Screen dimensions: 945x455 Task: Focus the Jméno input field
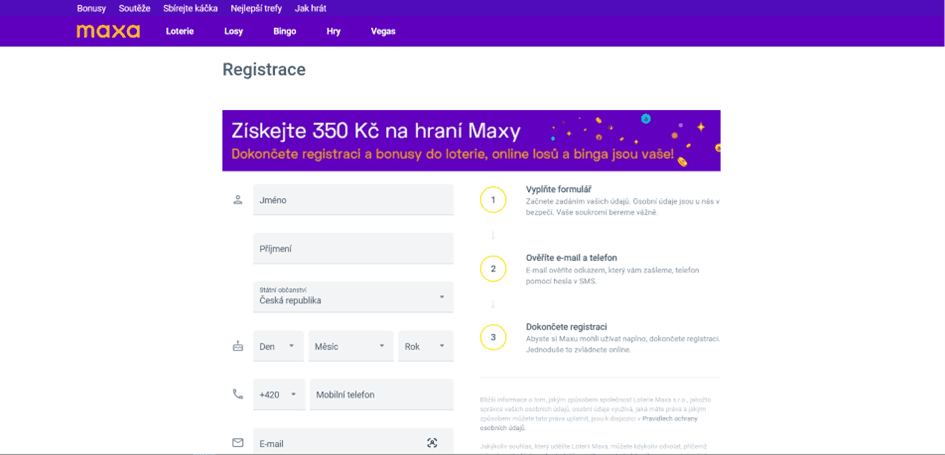tap(353, 199)
